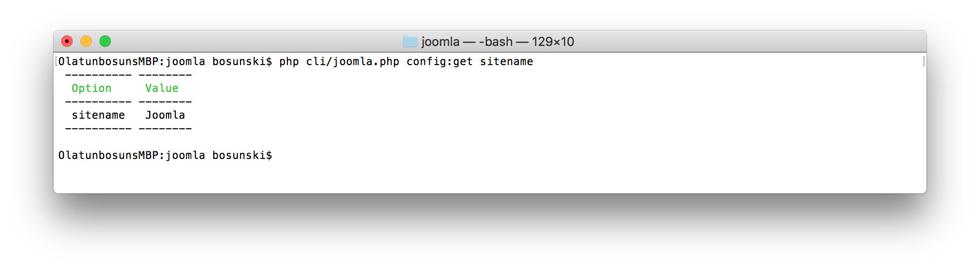980x270 pixels.
Task: Minimize the terminal using yellow button
Action: click(86, 42)
